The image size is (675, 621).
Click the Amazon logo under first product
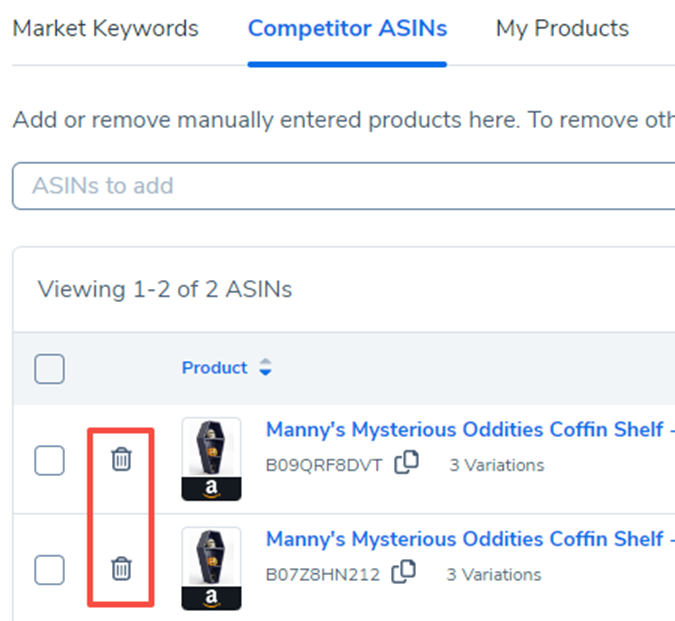pyautogui.click(x=211, y=489)
